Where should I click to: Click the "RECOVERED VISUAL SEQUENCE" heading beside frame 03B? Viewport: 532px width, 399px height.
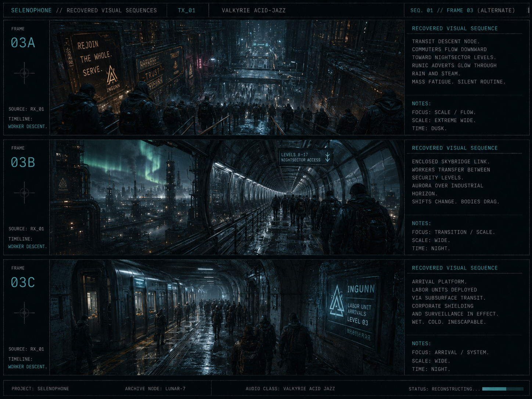click(x=455, y=148)
